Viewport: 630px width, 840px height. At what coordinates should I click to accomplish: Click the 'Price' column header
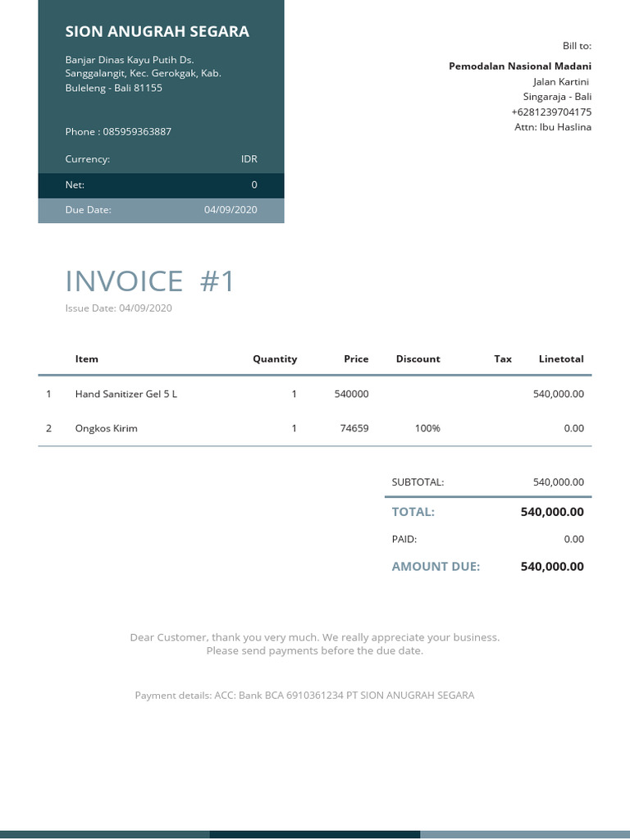(x=356, y=359)
